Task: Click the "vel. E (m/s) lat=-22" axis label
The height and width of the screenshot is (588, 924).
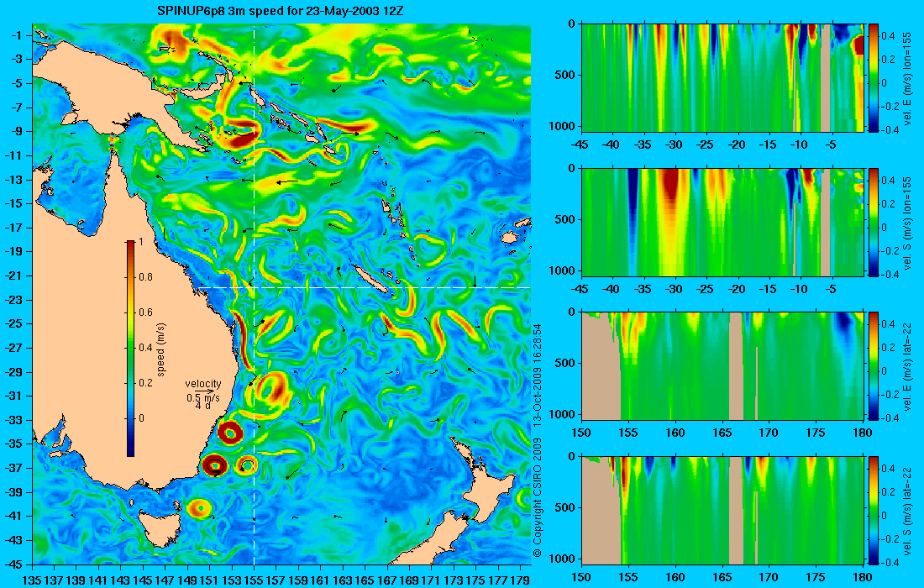Action: click(908, 365)
